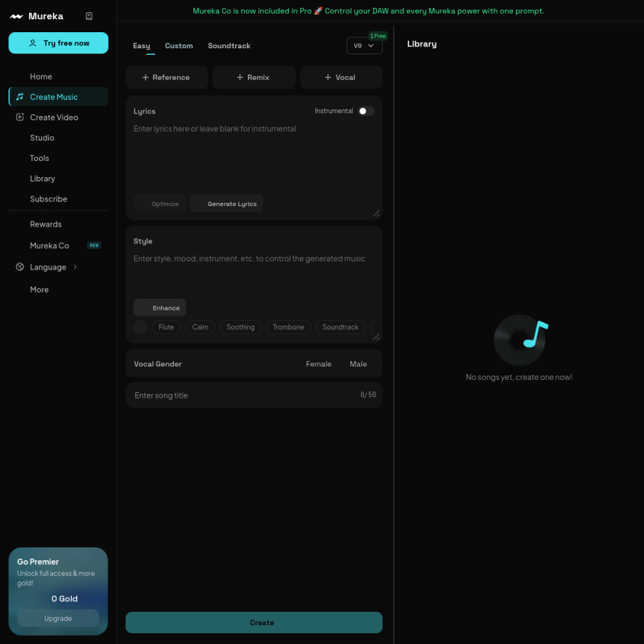Click the Generate Lyrics button
Viewport: 644px width, 644px height.
226,204
